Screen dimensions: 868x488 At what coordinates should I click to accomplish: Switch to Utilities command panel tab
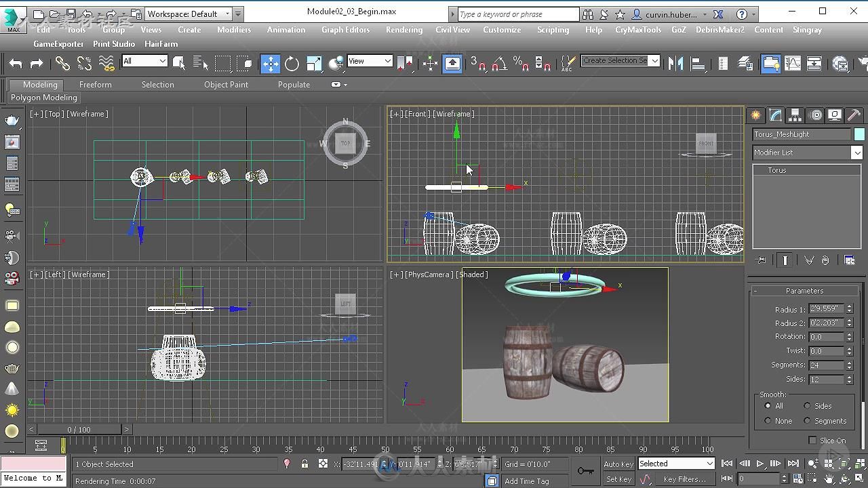(854, 115)
